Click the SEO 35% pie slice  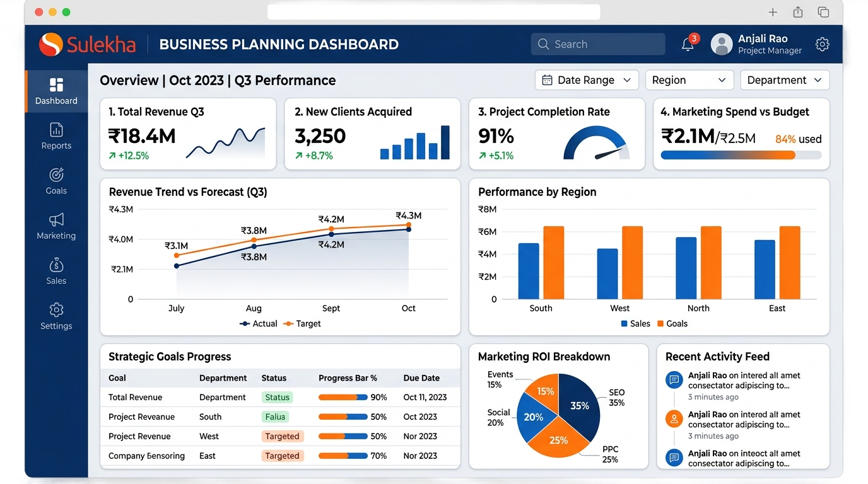click(578, 405)
